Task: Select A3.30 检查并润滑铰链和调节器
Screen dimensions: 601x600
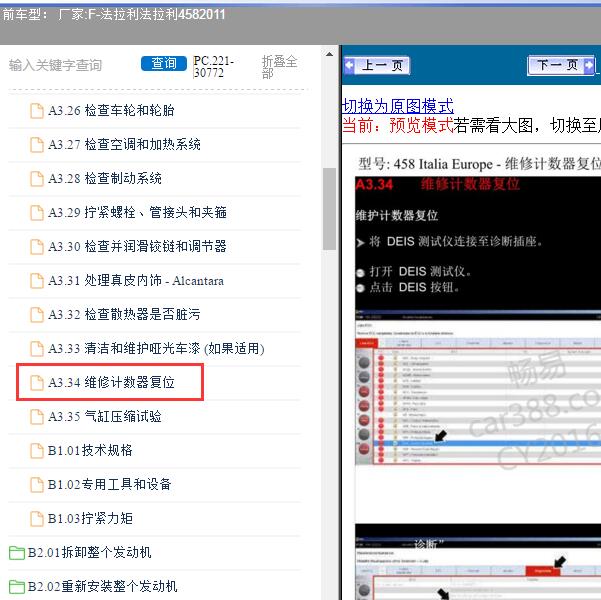Action: pyautogui.click(x=137, y=247)
